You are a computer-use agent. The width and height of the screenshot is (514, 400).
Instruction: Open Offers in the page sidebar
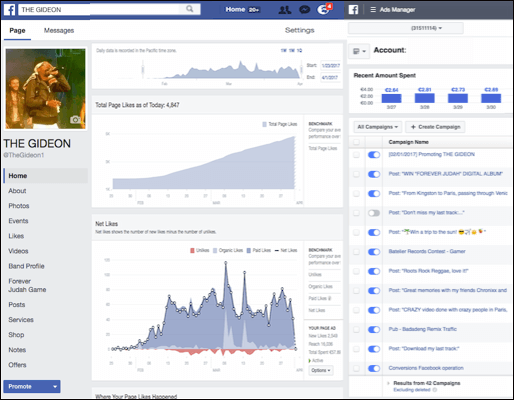coord(17,365)
